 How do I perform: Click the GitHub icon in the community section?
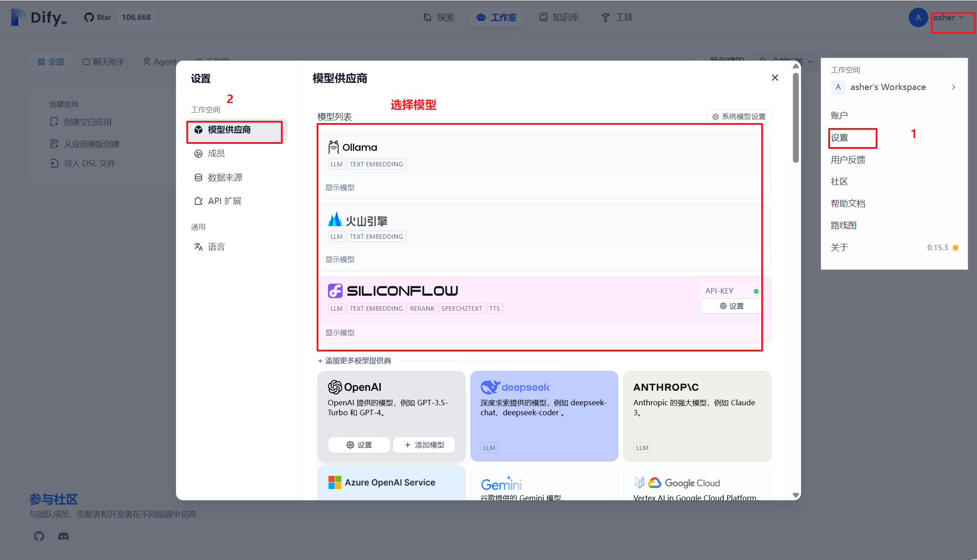click(x=39, y=536)
